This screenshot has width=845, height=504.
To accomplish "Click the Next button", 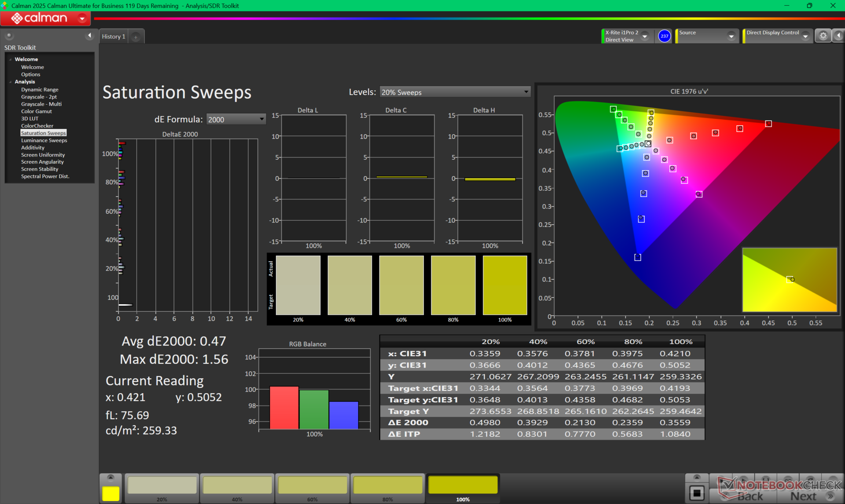I will tap(804, 496).
